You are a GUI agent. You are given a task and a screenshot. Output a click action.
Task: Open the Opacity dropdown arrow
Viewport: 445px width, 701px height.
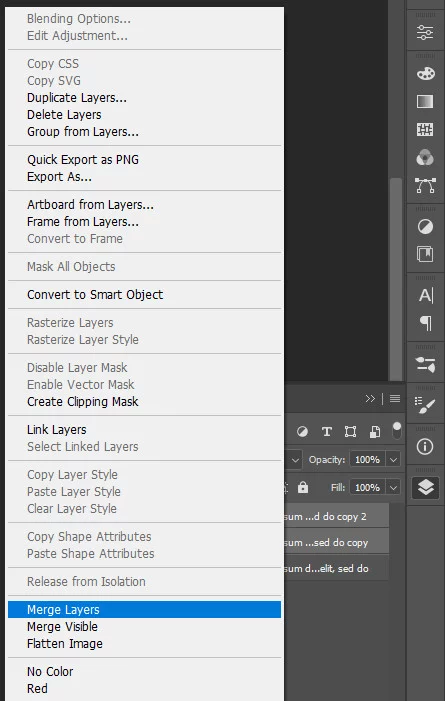(x=393, y=460)
